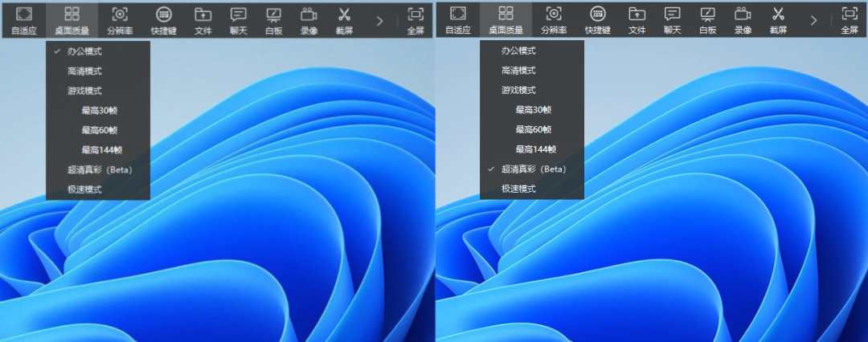Expand more tools arrow in right toolbar

click(813, 21)
